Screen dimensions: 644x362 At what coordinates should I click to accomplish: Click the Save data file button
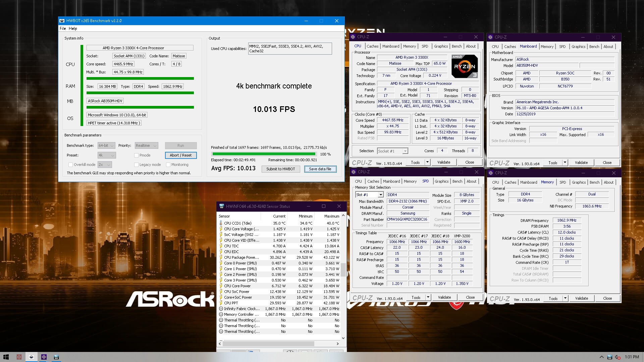pos(320,169)
